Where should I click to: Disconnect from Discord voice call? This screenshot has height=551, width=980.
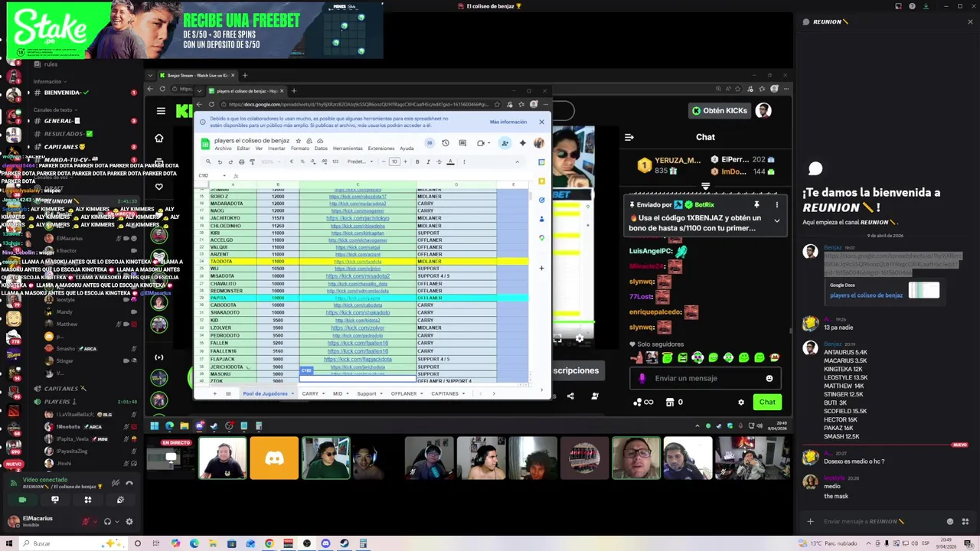point(129,483)
